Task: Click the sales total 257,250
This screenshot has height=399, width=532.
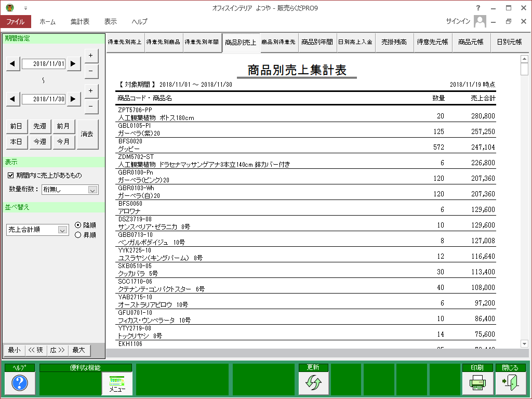Action: pos(483,131)
